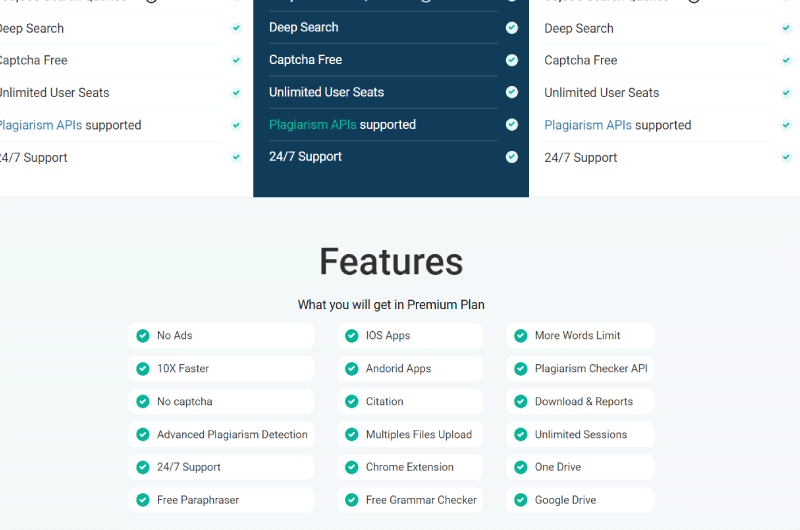Click the 'Free Grammar Checker' feature text
Viewport: 800px width, 530px height.
[421, 500]
